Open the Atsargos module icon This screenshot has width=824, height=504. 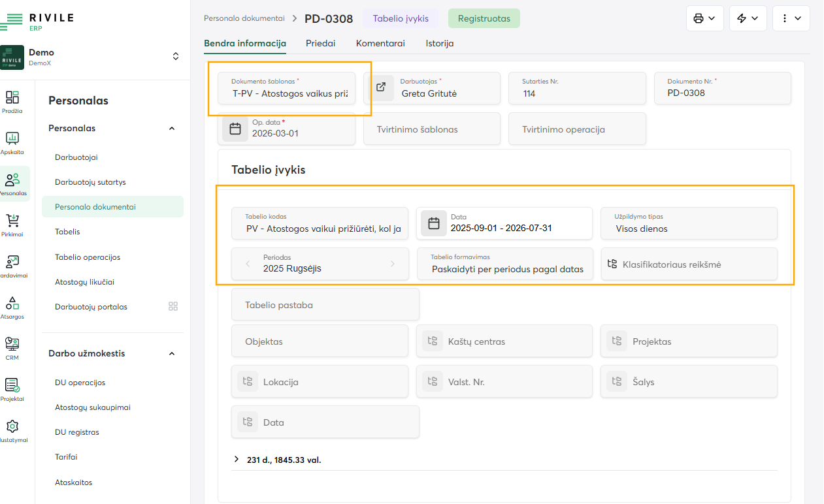12,303
